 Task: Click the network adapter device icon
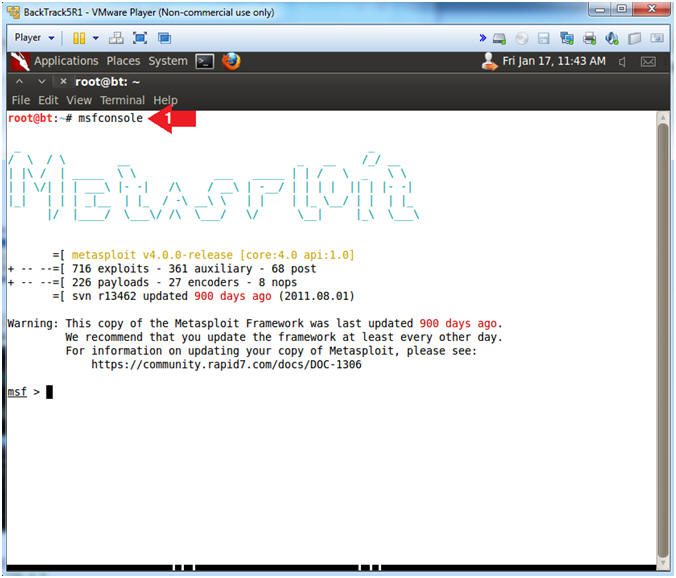click(x=566, y=39)
